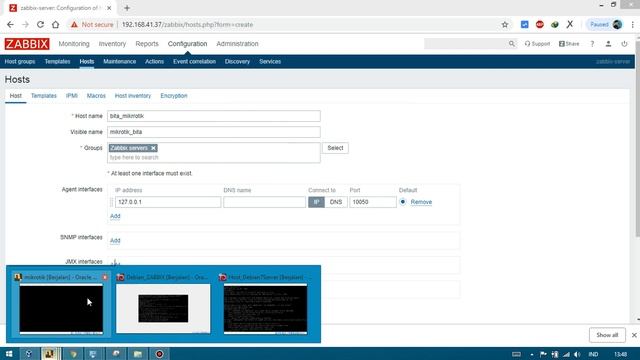This screenshot has width=640, height=360.
Task: Switch to the Macros tab
Action: tap(96, 96)
